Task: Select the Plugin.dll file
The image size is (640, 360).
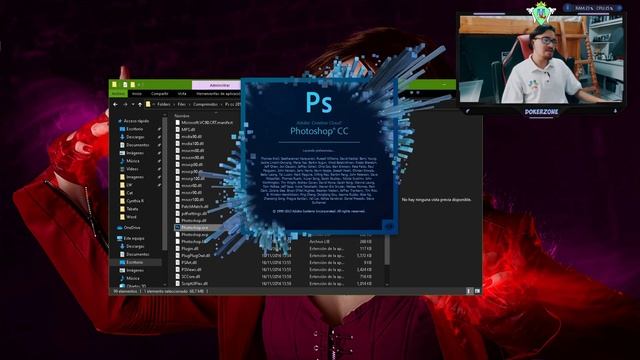Action: pos(190,248)
